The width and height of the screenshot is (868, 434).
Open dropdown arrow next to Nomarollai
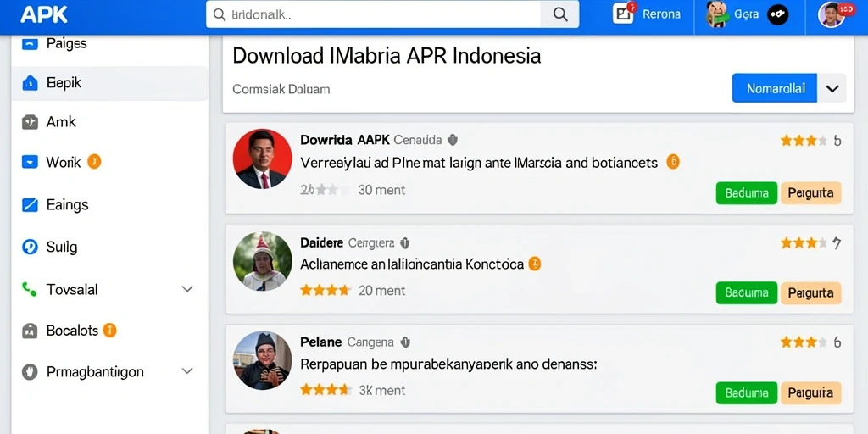click(x=832, y=88)
